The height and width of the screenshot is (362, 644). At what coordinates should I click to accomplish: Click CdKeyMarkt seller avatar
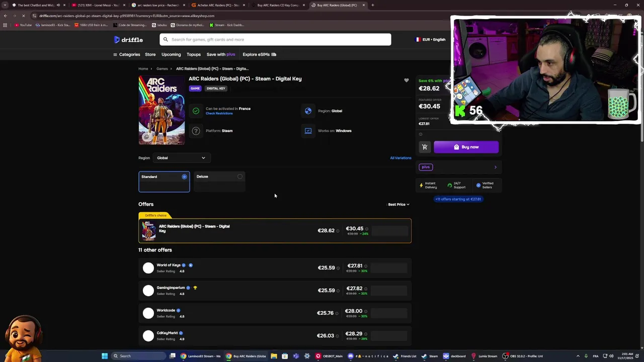point(148,336)
